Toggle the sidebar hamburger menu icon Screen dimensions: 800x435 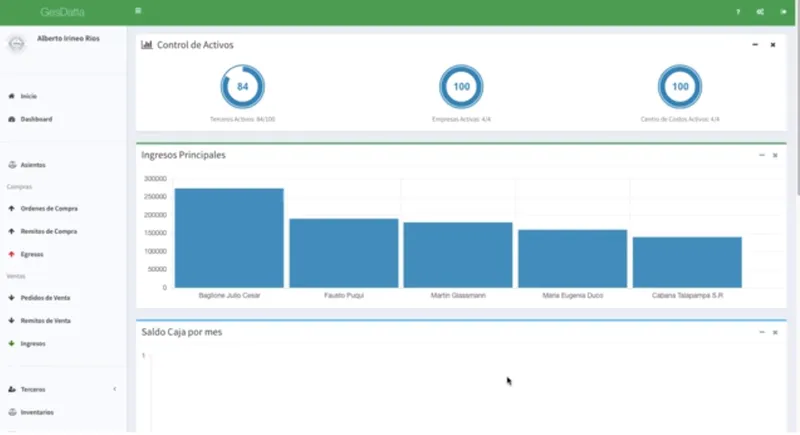tap(138, 11)
